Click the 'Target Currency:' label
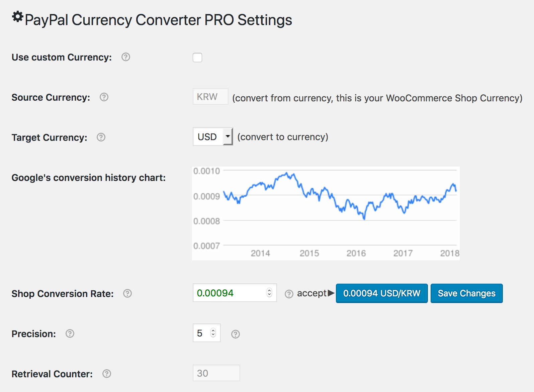Screen dimensions: 534x392 (x=50, y=137)
